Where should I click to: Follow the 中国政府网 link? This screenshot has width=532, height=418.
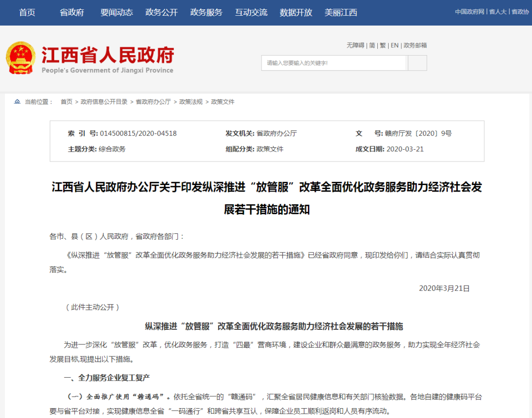[x=469, y=12]
